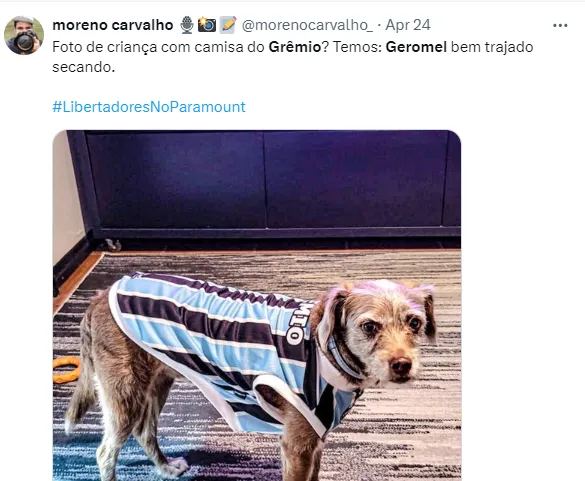585x481 pixels.
Task: Click the camera flash emoji beside the name
Action: tap(207, 25)
